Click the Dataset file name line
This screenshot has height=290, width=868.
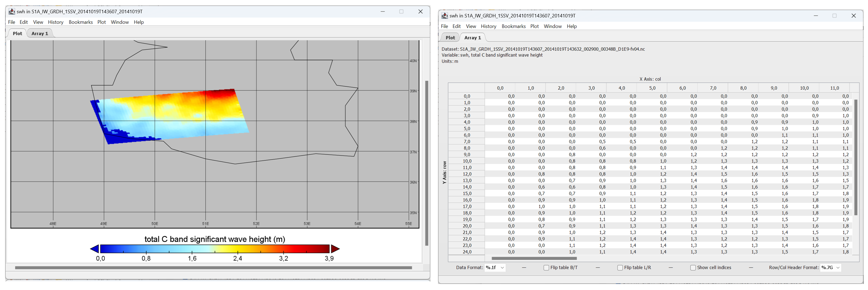pos(543,49)
